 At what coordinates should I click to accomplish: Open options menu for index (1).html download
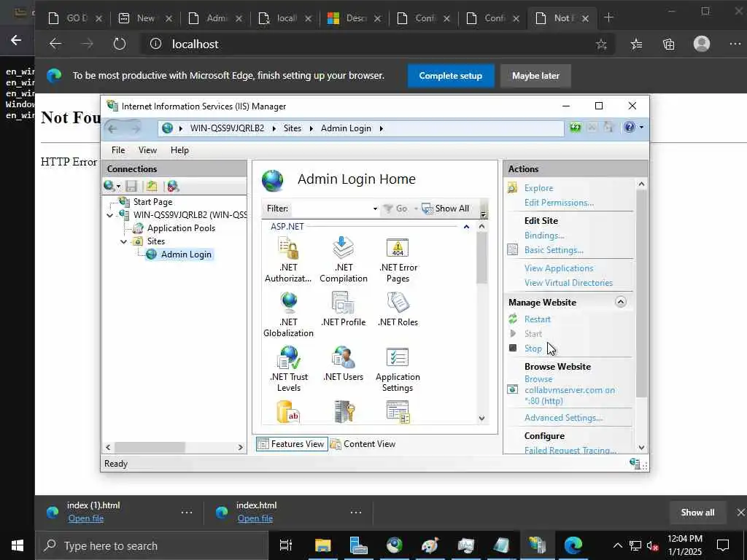click(x=187, y=513)
